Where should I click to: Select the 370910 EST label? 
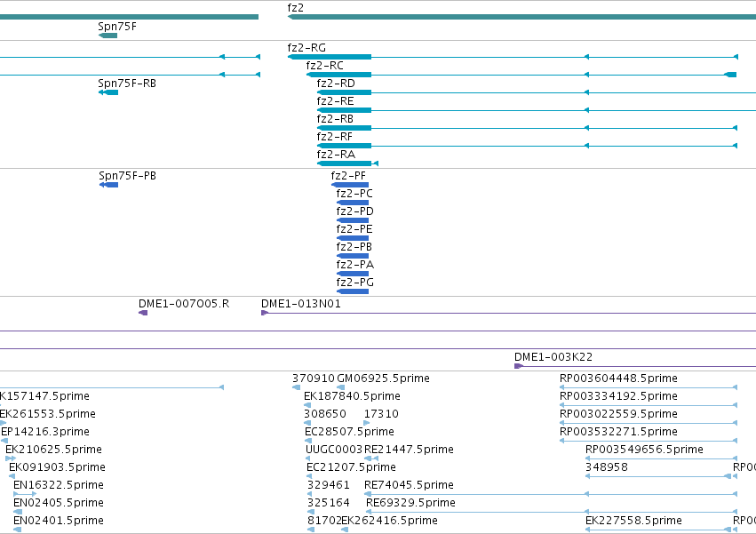[314, 379]
